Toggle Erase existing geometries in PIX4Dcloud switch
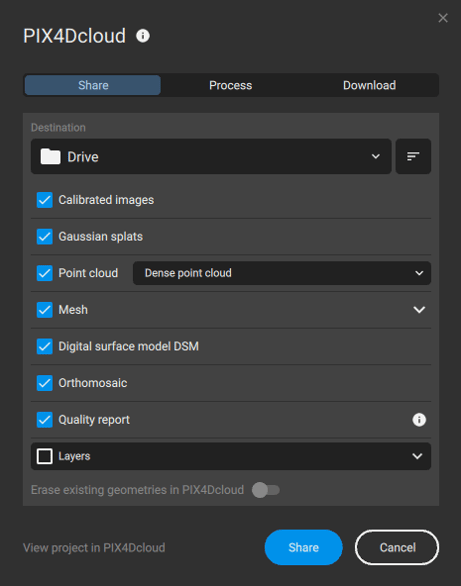Image resolution: width=461 pixels, height=586 pixels. pyautogui.click(x=266, y=490)
